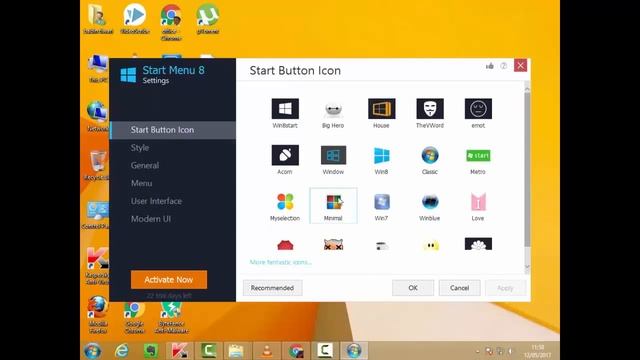Image resolution: width=640 pixels, height=360 pixels.
Task: Close the Start Menu 8 settings window
Action: click(x=520, y=65)
